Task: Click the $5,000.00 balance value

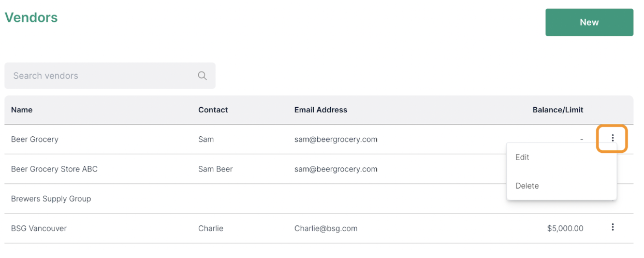Action: 565,228
